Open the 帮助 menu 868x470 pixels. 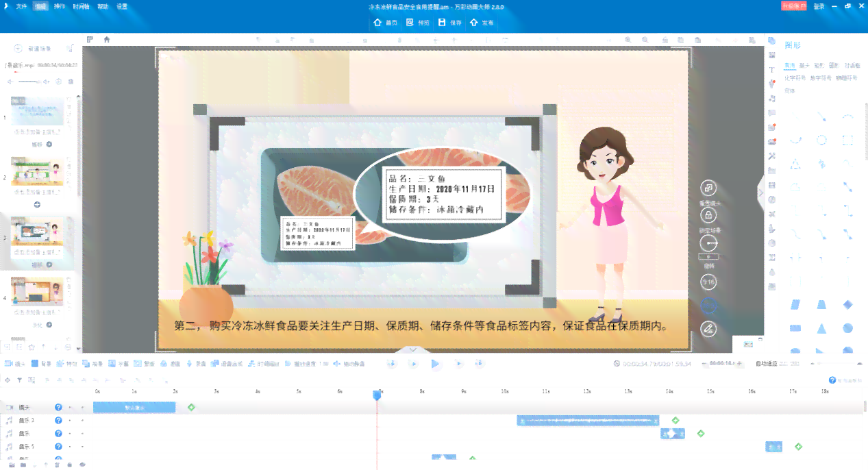(103, 6)
